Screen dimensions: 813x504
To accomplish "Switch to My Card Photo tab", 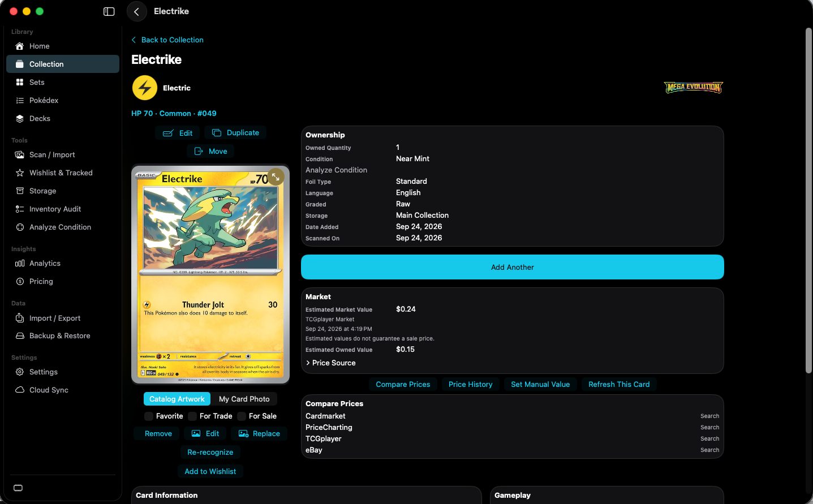I will [244, 399].
